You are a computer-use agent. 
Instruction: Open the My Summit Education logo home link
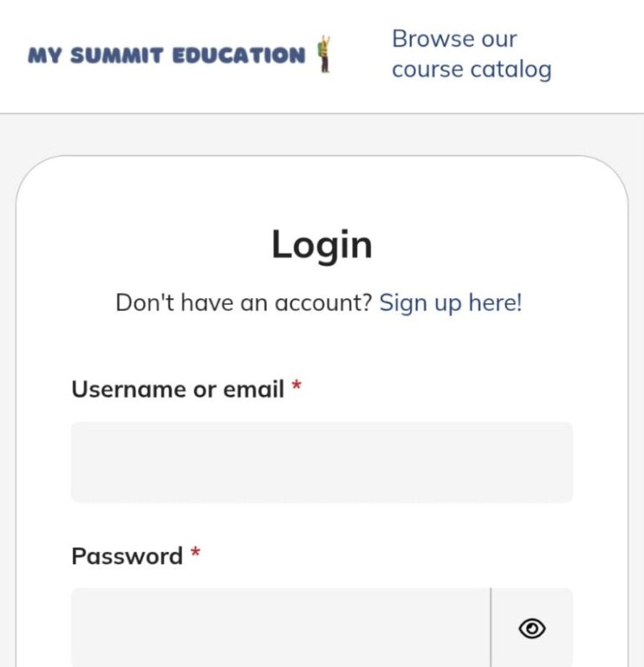(x=179, y=54)
